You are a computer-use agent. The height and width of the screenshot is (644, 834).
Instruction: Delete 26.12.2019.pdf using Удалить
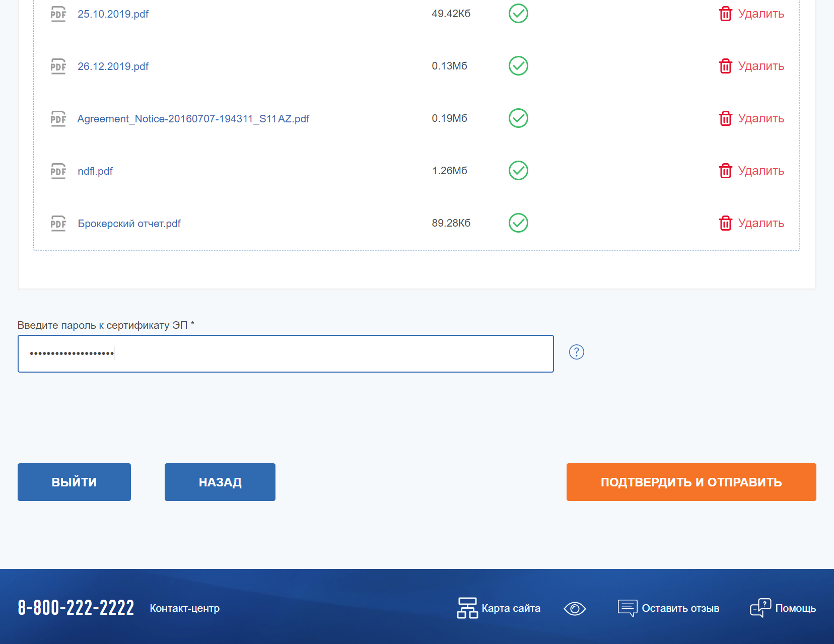(x=760, y=66)
